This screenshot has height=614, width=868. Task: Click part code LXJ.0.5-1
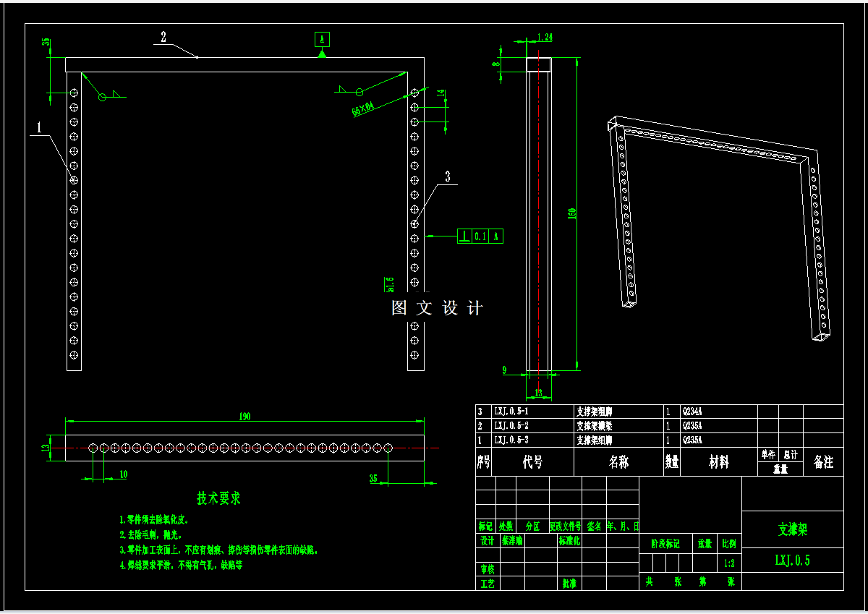pos(511,412)
